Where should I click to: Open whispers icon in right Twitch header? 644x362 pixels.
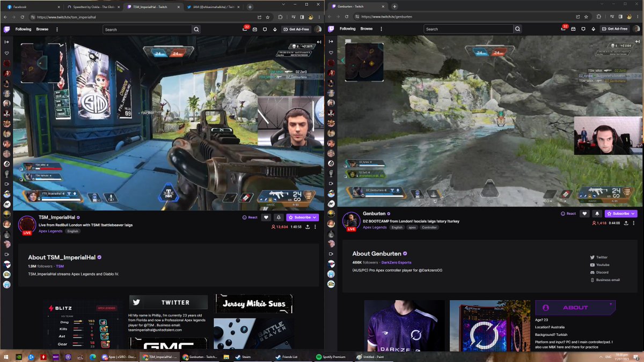click(584, 28)
